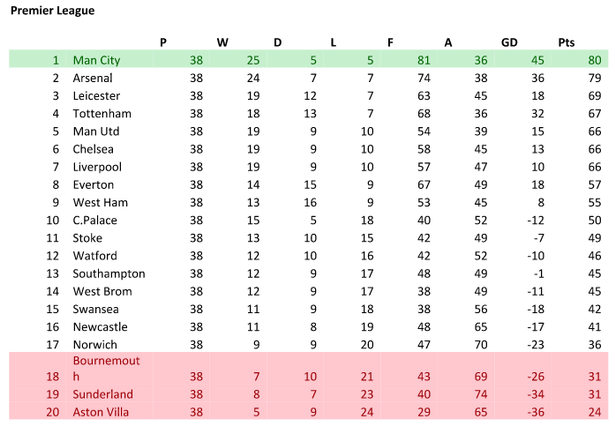615x426 pixels.
Task: Click the Premier League title text
Action: coord(52,11)
